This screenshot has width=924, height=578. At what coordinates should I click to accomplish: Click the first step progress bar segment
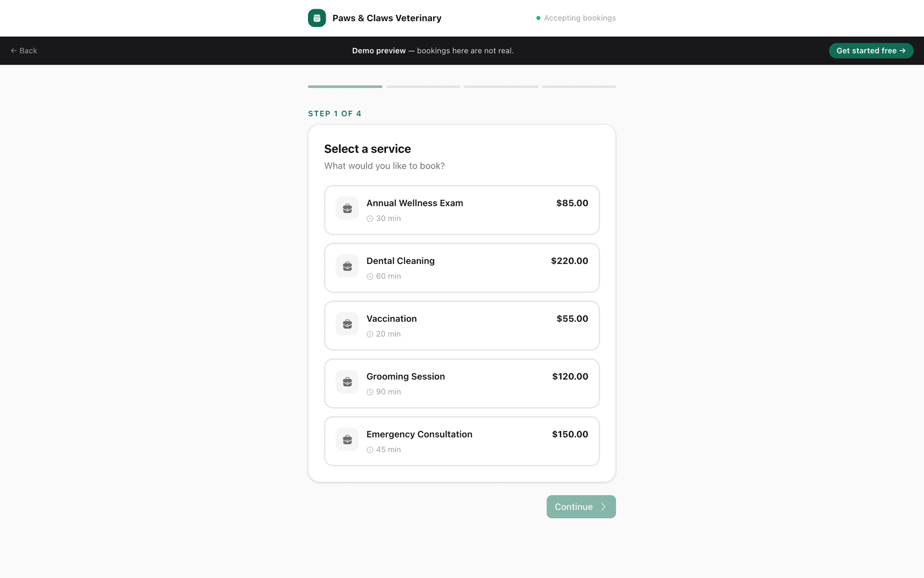[345, 87]
